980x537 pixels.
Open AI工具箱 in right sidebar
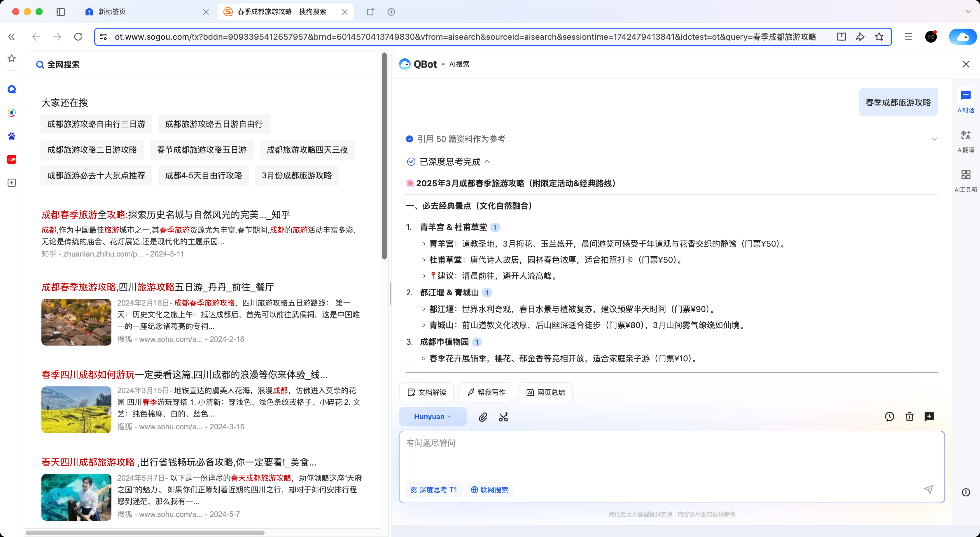965,180
